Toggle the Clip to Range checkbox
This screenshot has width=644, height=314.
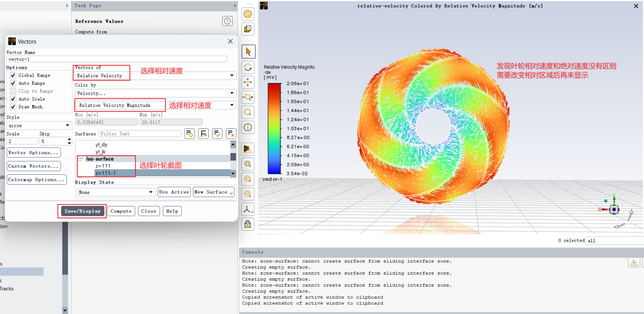(x=13, y=91)
